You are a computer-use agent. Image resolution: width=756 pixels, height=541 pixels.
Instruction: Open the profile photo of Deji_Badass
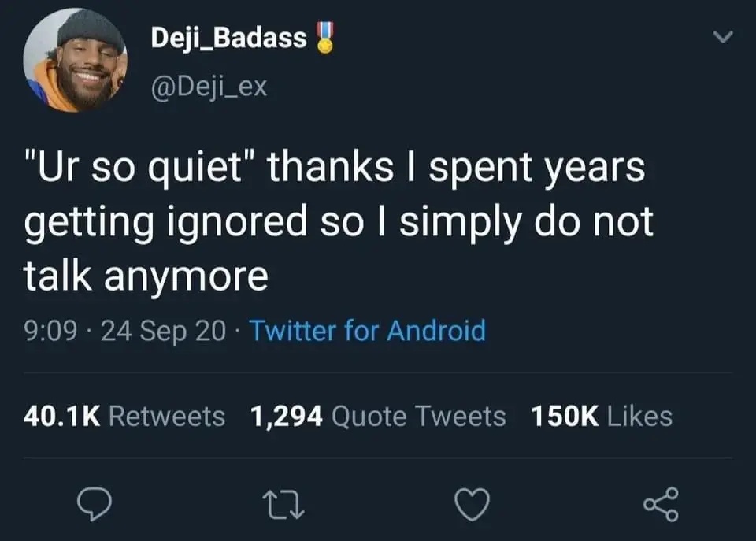tap(76, 61)
